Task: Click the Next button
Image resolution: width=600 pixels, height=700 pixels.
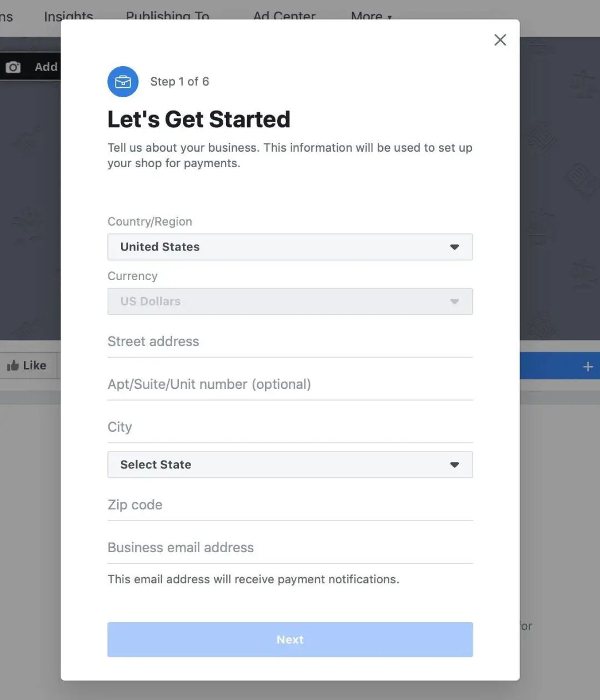Action: pyautogui.click(x=290, y=639)
